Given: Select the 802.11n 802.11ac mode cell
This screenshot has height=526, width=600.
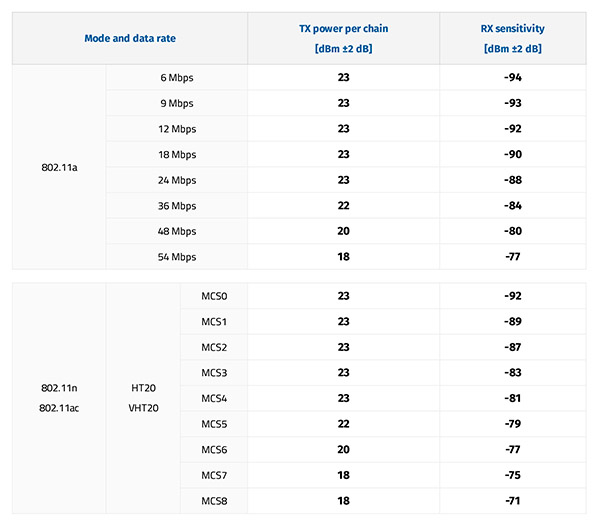Looking at the screenshot, I should 59,398.
